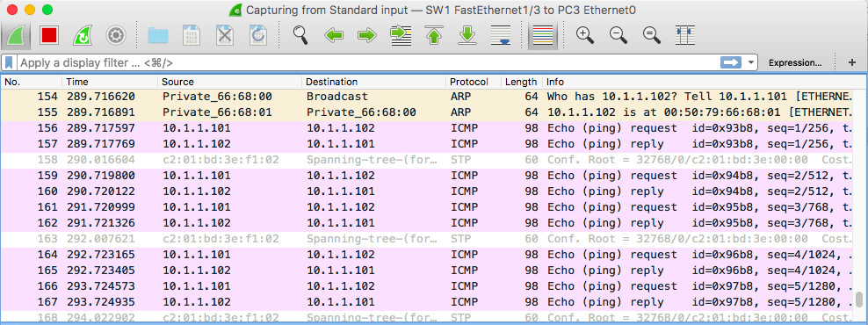868x325 pixels.
Task: Select packet 166 ping request seq=5/1280
Action: pos(426,286)
